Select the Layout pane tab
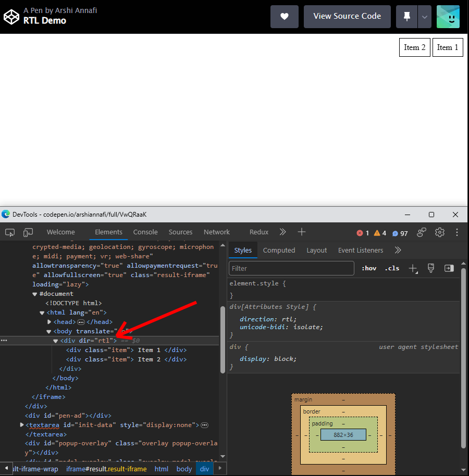469x476 pixels. tap(316, 250)
